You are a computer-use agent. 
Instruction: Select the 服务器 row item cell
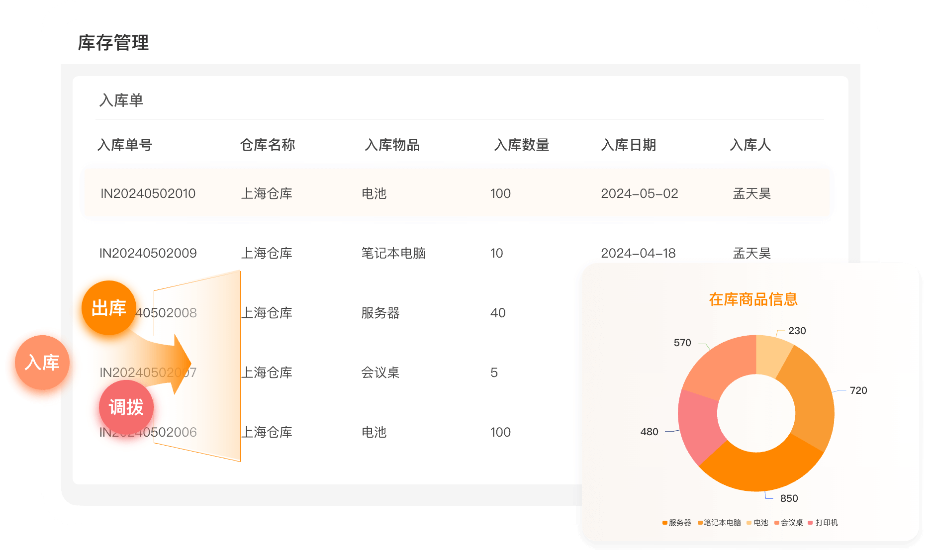[x=380, y=313]
